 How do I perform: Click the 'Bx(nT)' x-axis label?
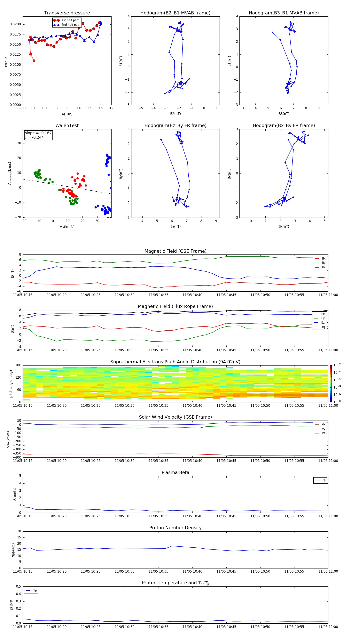[284, 227]
